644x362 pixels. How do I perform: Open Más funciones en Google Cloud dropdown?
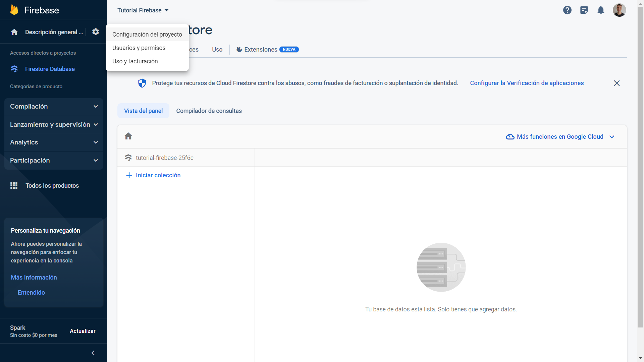tap(559, 136)
